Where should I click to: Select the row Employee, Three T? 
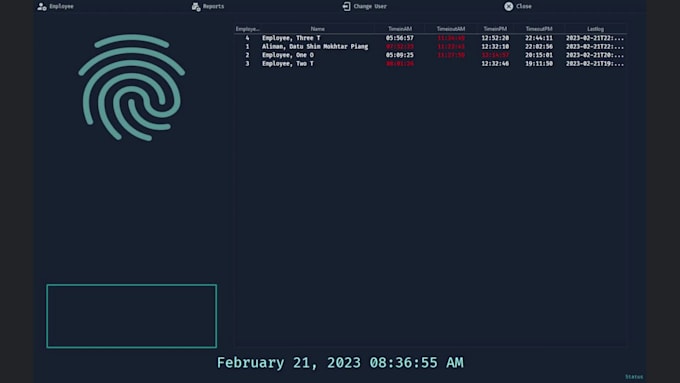(x=430, y=38)
